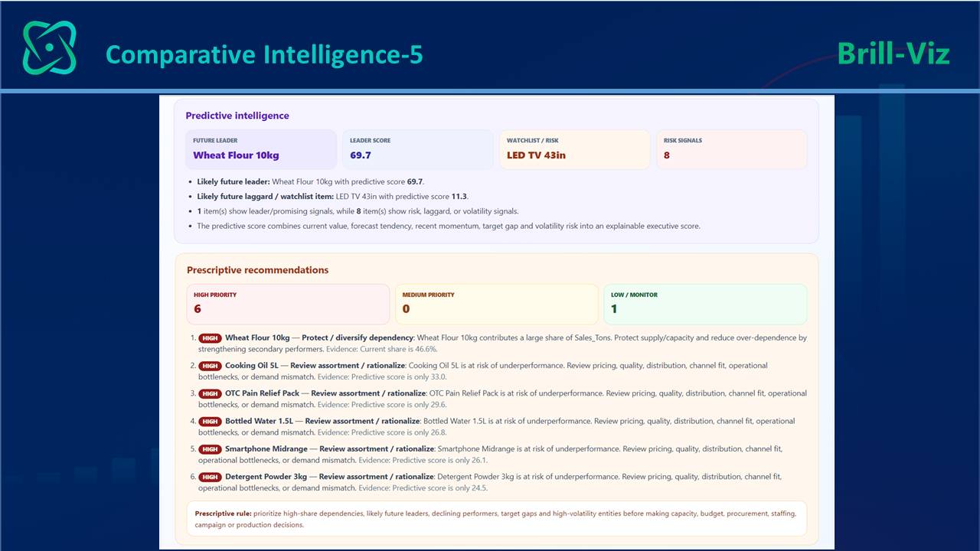Click the HIGH badge beside Bottled Water 1.5L
980x551 pixels.
click(x=210, y=421)
